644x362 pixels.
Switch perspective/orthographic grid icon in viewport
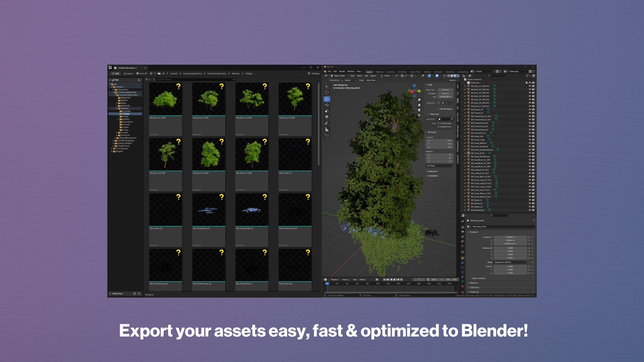(419, 115)
